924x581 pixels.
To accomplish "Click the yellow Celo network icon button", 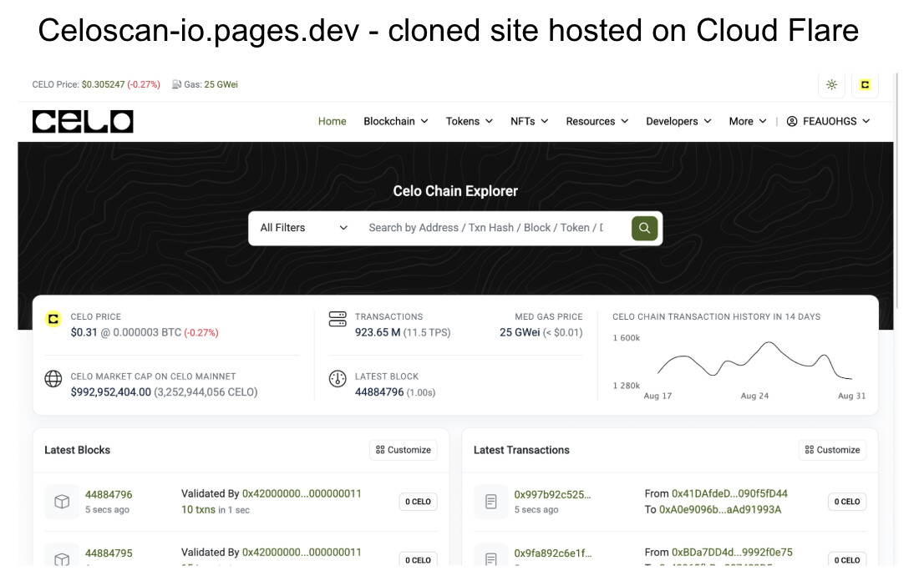I will (x=865, y=85).
